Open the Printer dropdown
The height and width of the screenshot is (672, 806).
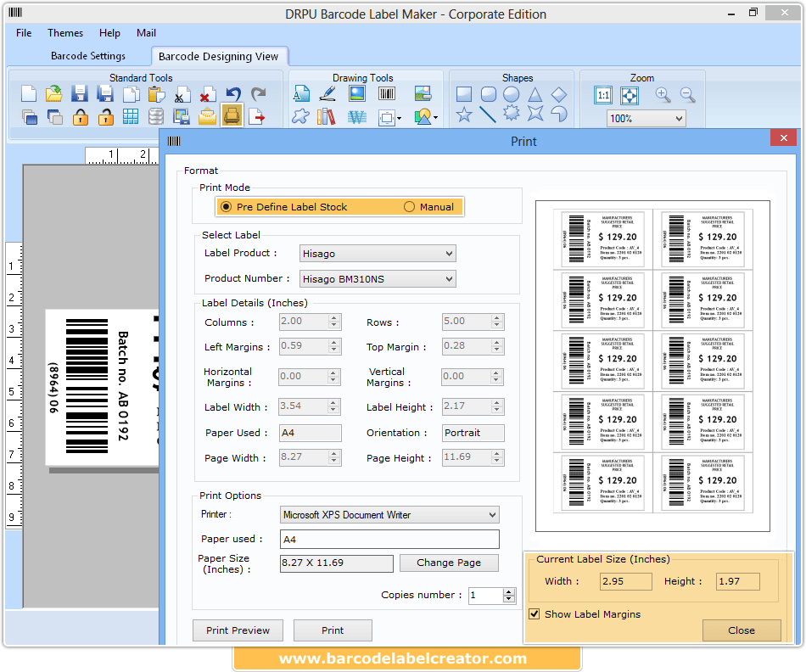click(x=389, y=515)
